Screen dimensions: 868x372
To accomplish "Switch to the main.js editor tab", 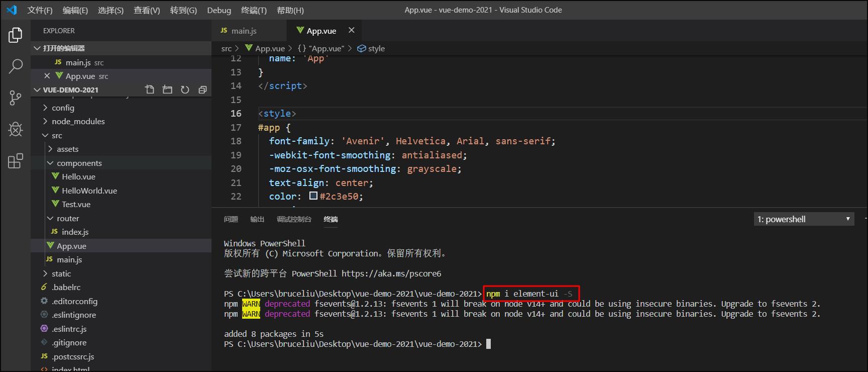I will click(x=249, y=31).
